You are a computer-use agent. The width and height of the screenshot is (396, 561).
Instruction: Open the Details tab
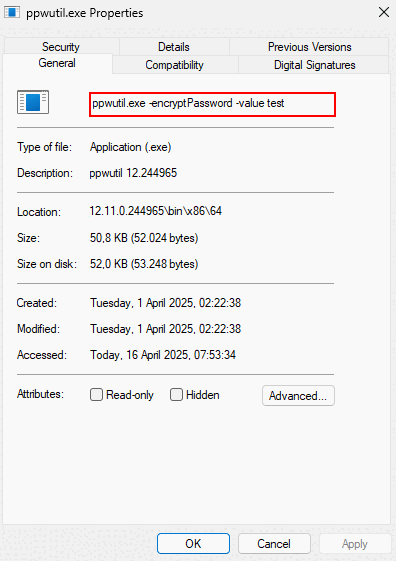coord(174,47)
